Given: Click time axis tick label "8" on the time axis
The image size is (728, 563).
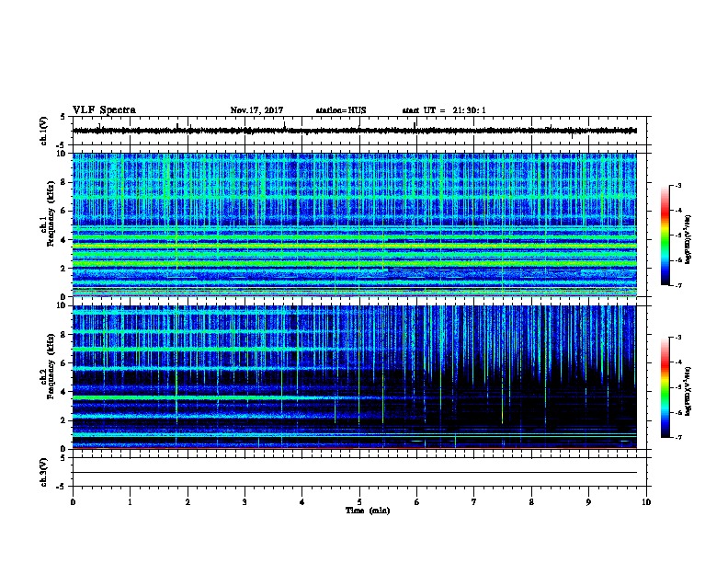Looking at the screenshot, I should [x=531, y=502].
